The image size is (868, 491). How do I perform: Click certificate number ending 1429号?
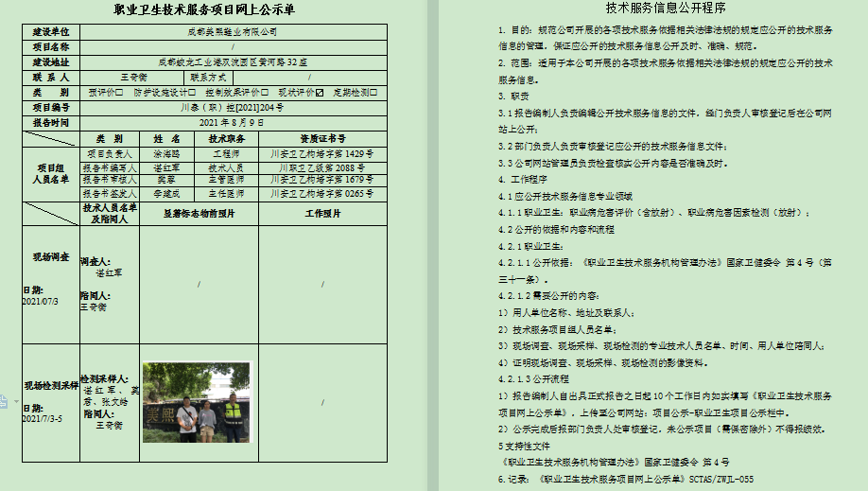[x=321, y=152]
